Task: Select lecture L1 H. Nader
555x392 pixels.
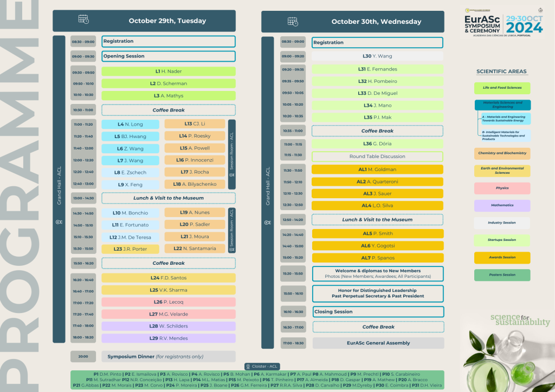Action: pyautogui.click(x=169, y=71)
